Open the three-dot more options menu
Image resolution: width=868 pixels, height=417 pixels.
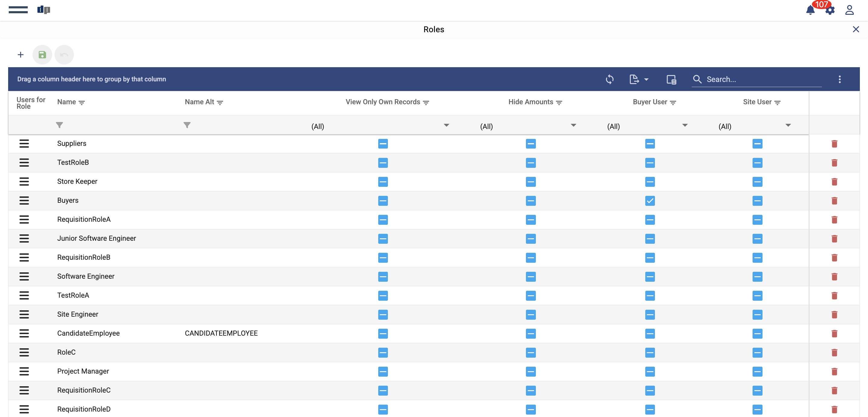[839, 79]
